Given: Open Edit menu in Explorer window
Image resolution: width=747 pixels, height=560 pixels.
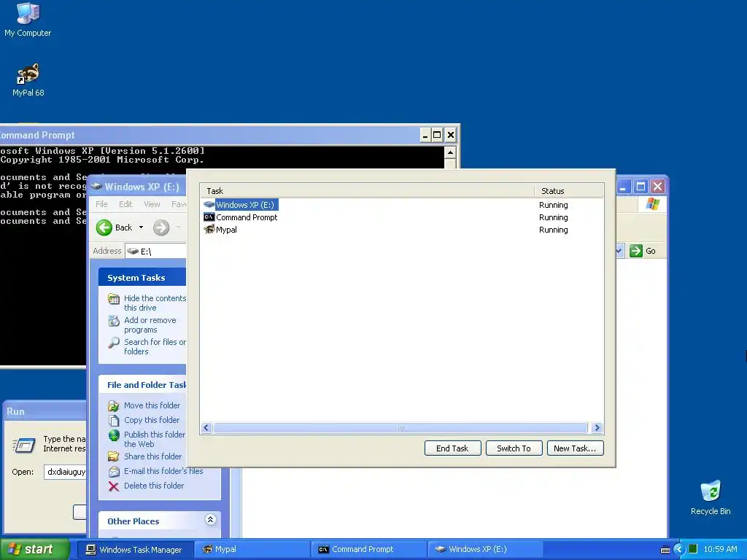Looking at the screenshot, I should pyautogui.click(x=125, y=204).
